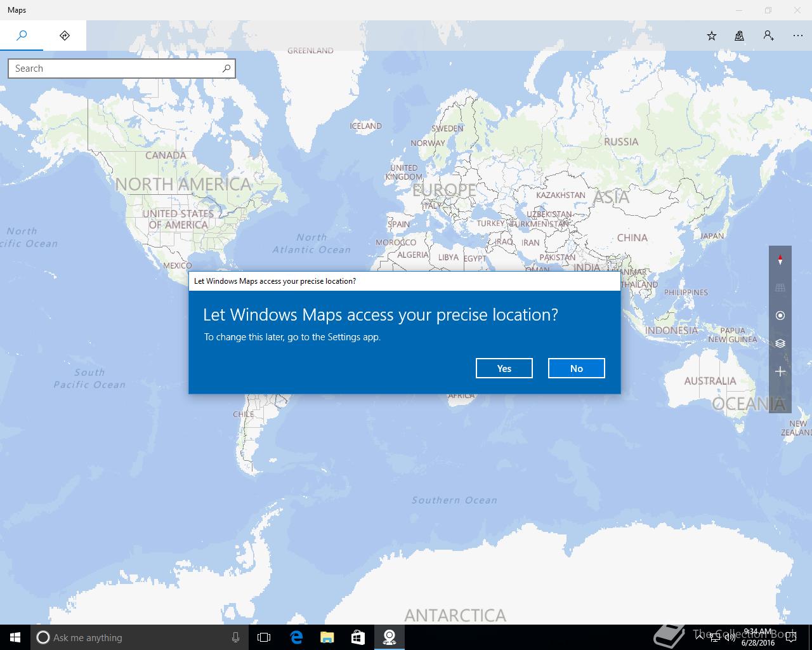Click Cortana 'Ask me anything' box
Screen dimensions: 812x650
(x=140, y=637)
